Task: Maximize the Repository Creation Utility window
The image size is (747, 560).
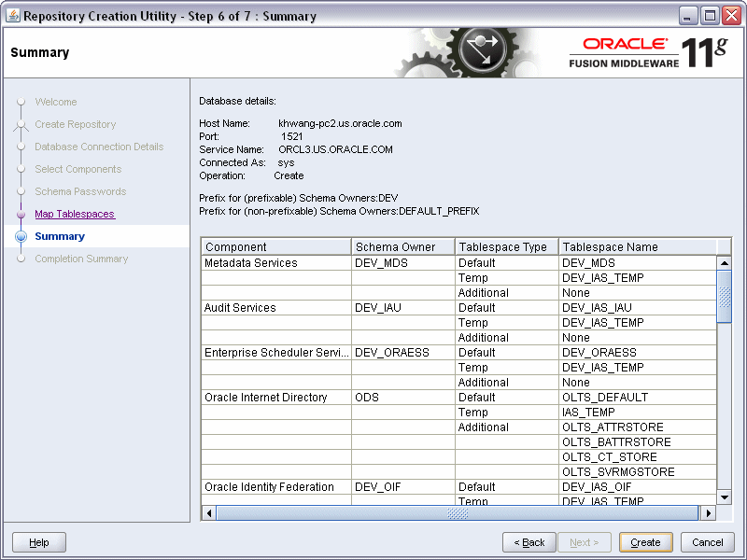Action: coord(710,16)
